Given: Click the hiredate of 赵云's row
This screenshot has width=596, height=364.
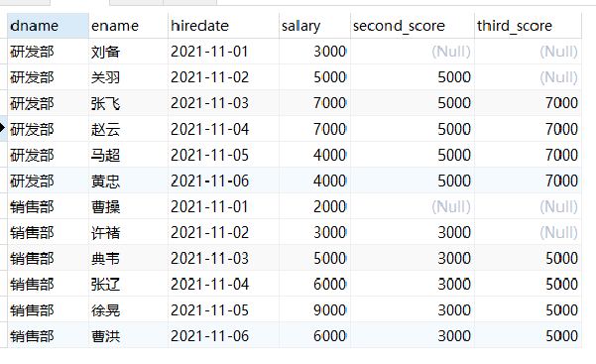Looking at the screenshot, I should coord(223,129).
